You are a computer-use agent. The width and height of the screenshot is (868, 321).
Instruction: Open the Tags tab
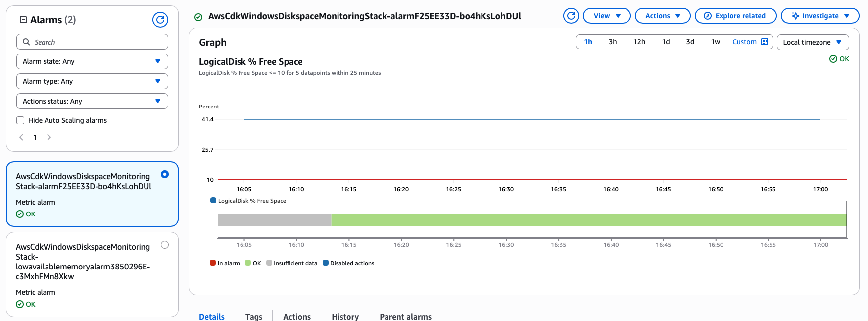[x=254, y=316]
